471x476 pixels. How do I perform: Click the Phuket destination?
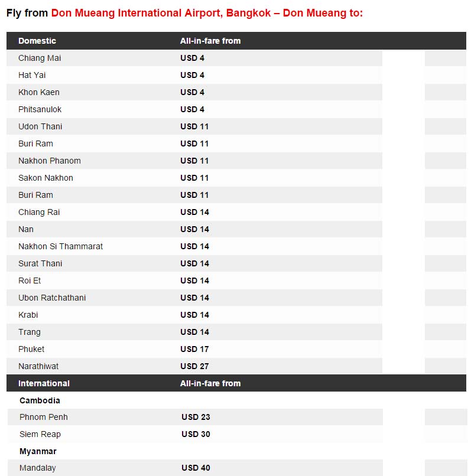[x=31, y=349]
